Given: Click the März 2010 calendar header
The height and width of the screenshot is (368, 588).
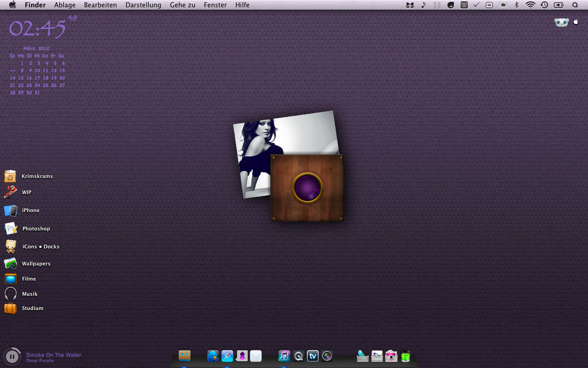Looking at the screenshot, I should 36,48.
